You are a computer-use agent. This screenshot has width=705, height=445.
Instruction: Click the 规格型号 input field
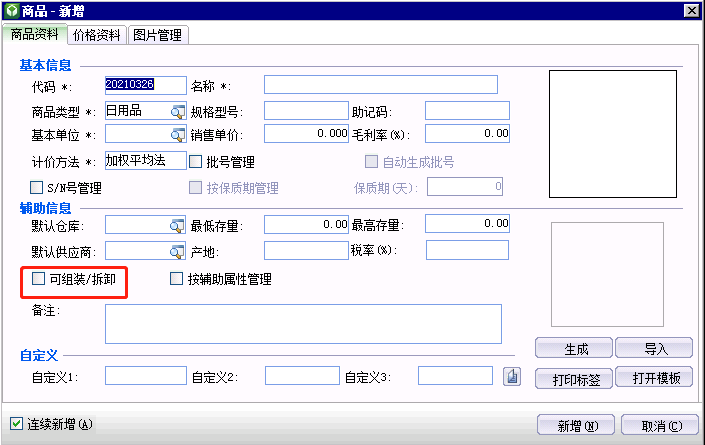[306, 111]
